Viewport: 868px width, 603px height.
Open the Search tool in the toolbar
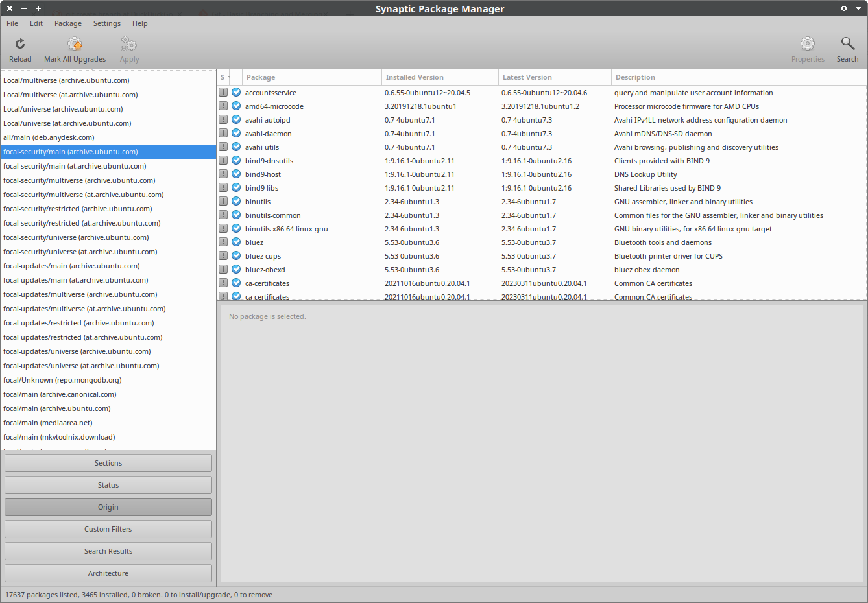(847, 44)
